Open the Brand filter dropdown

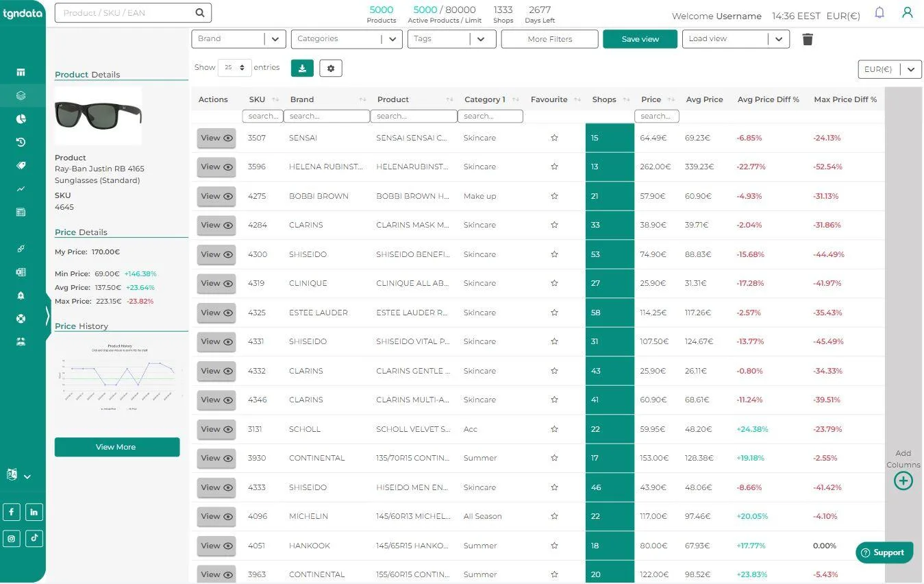coord(238,39)
